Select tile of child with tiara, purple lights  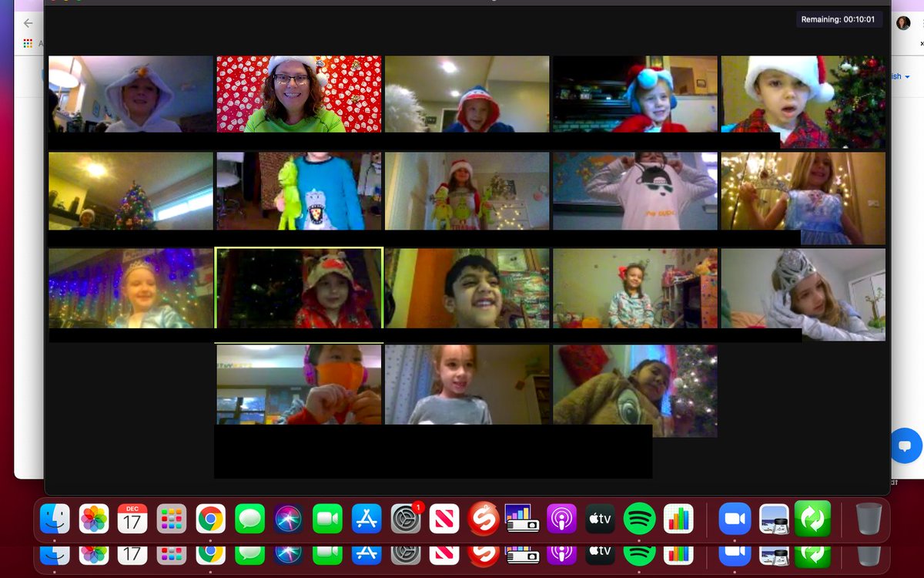(131, 288)
